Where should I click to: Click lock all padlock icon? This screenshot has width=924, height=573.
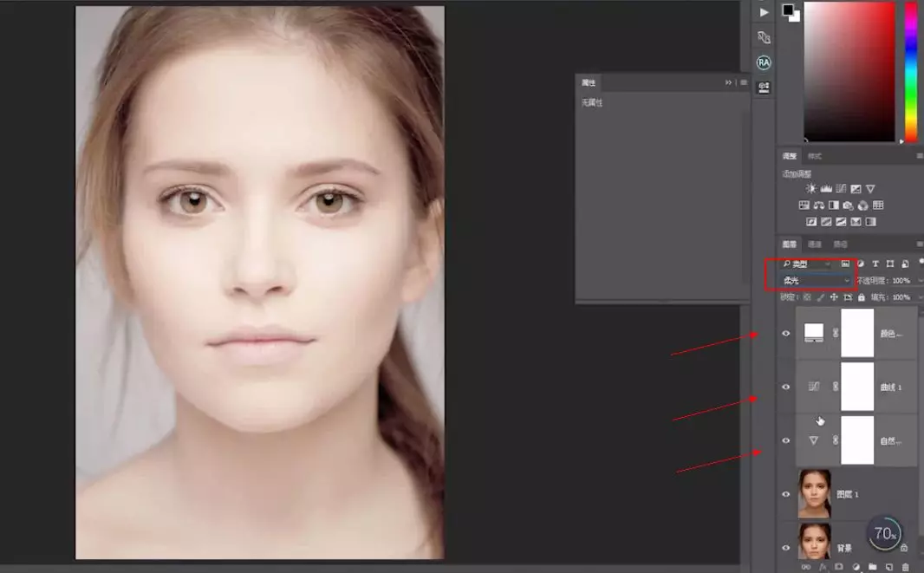pos(861,297)
